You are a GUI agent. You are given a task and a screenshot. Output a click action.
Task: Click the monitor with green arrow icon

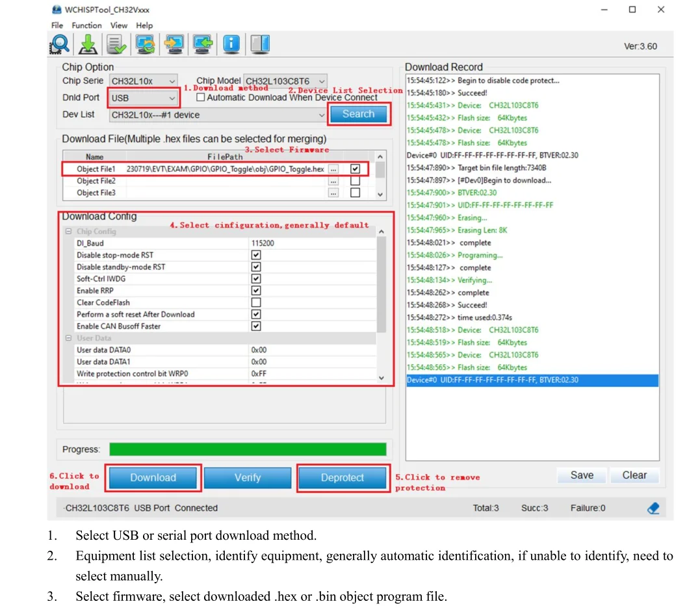[203, 44]
